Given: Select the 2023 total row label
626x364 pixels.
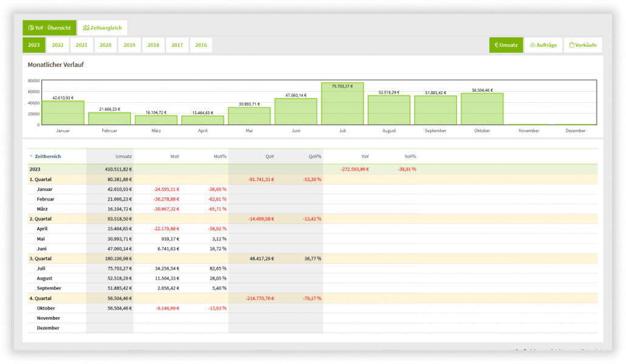Looking at the screenshot, I should (x=35, y=169).
